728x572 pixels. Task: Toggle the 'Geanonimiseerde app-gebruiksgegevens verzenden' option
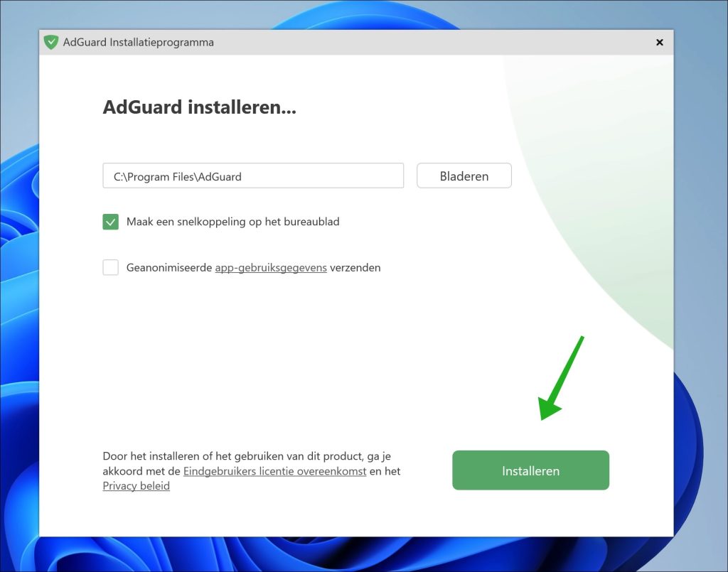point(110,267)
